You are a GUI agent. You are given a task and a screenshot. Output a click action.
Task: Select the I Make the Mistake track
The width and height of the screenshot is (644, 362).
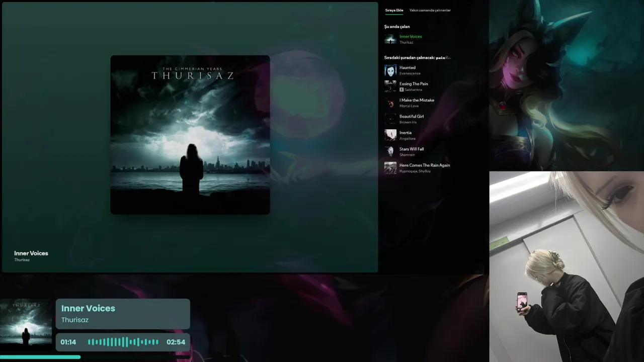[417, 100]
